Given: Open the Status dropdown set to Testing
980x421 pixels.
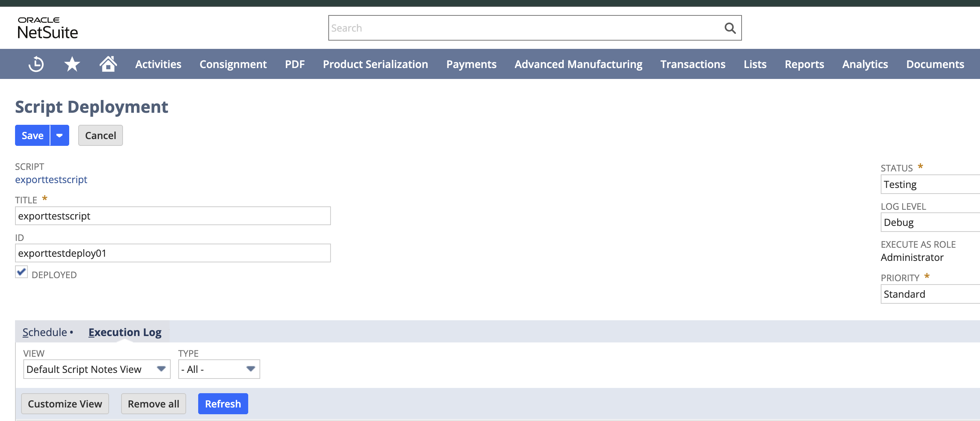Looking at the screenshot, I should click(x=930, y=185).
